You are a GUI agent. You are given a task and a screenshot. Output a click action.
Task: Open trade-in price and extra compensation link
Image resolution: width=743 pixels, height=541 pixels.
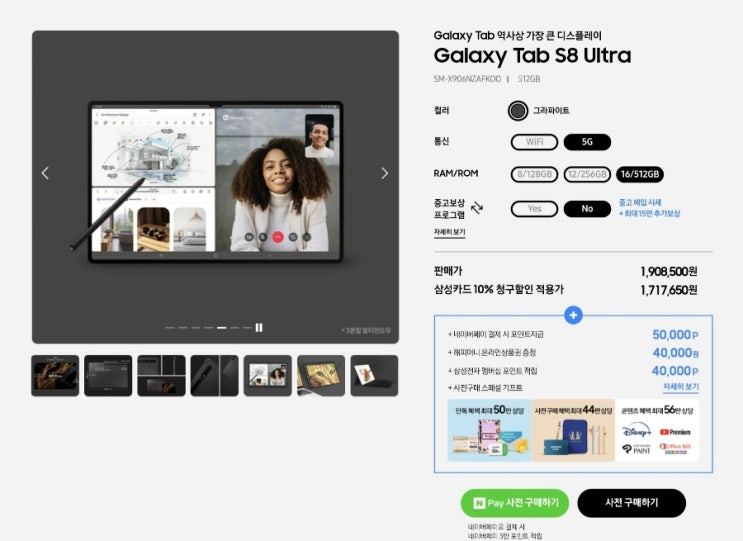[x=649, y=208]
